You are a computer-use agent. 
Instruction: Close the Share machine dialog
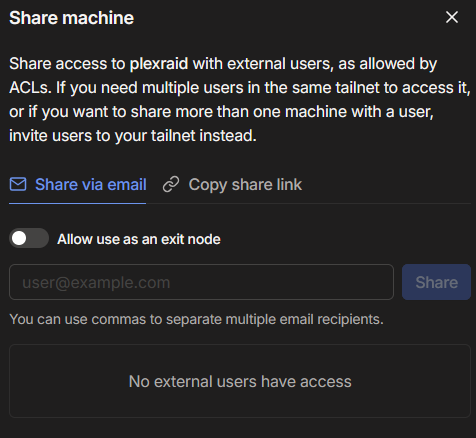(x=452, y=17)
